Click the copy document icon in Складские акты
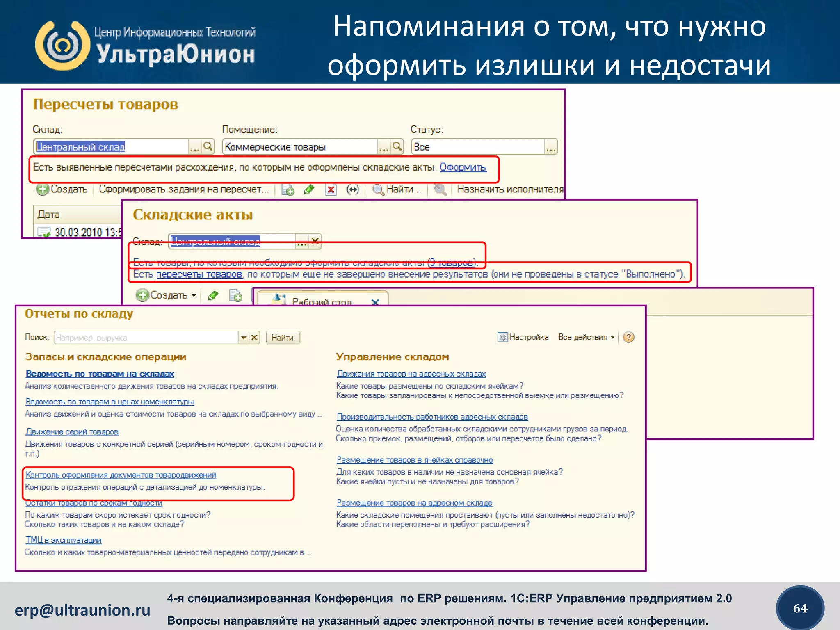 click(235, 295)
